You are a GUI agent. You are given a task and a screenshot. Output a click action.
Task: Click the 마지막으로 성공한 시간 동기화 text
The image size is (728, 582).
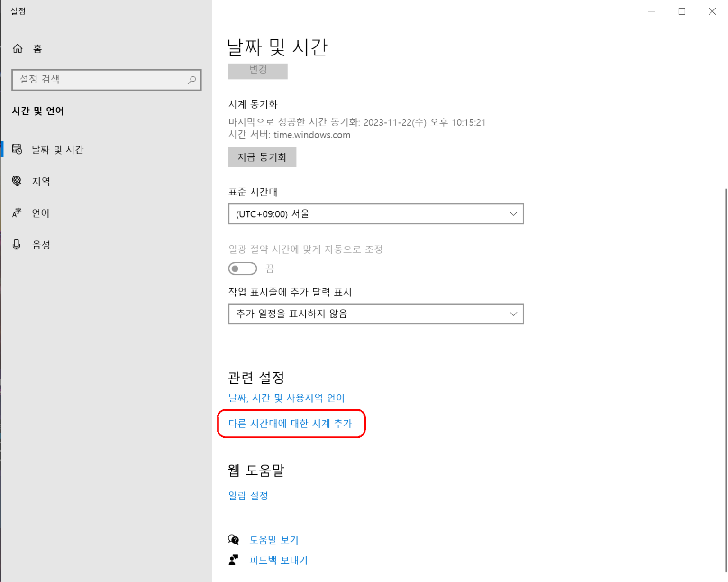[357, 122]
